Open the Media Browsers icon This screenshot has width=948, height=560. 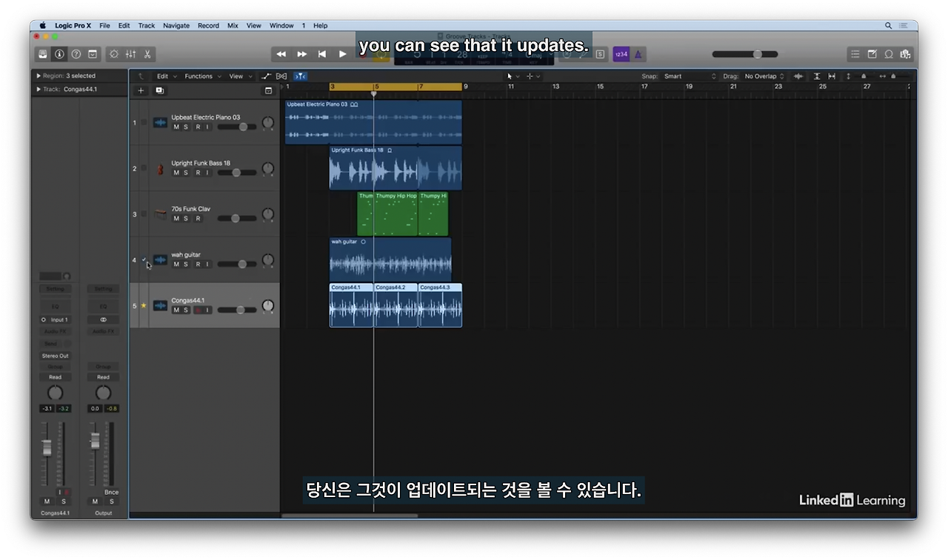coord(905,54)
